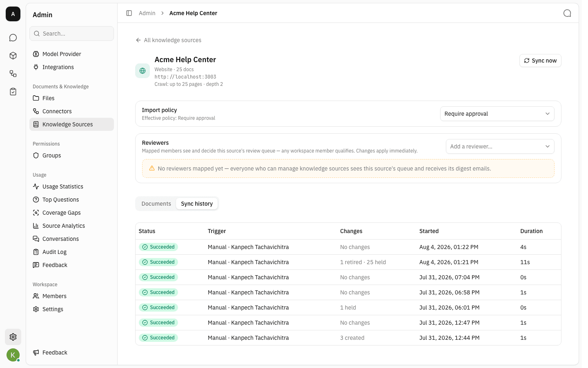Open the Import policy Require approval dropdown

[x=497, y=114]
